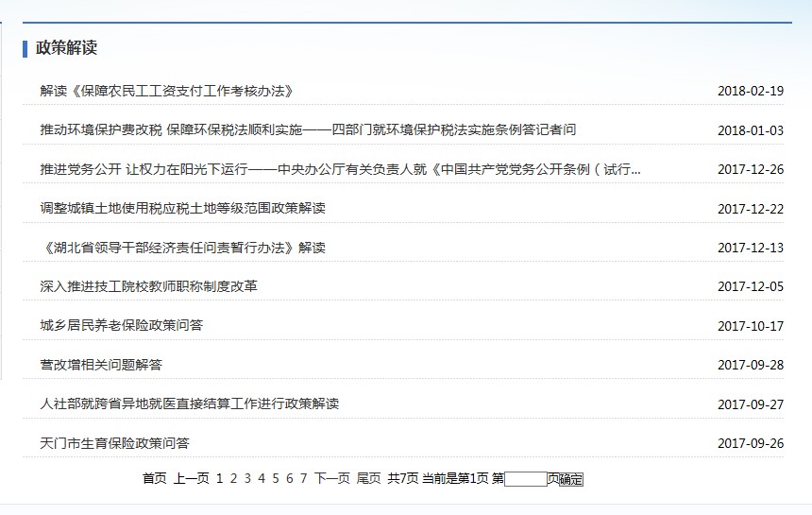Go to page 2 in pagination
Screen dimensions: 812x515
point(233,478)
